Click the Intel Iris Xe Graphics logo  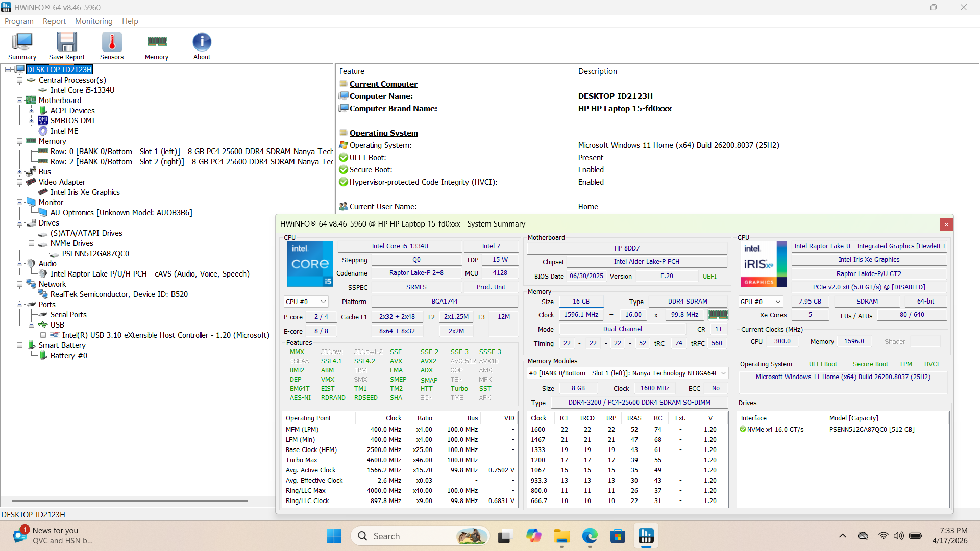coord(764,264)
